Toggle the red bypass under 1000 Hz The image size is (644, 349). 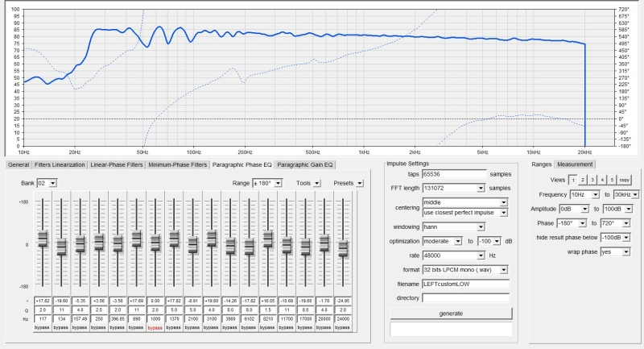point(155,329)
